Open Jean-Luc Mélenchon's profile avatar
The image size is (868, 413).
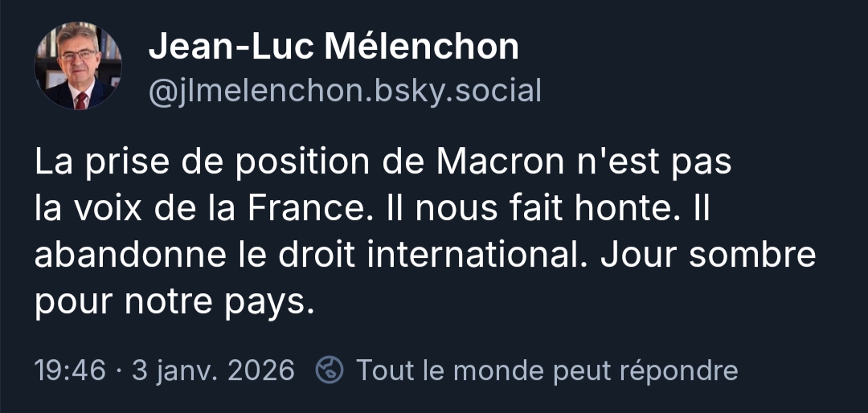tap(78, 66)
